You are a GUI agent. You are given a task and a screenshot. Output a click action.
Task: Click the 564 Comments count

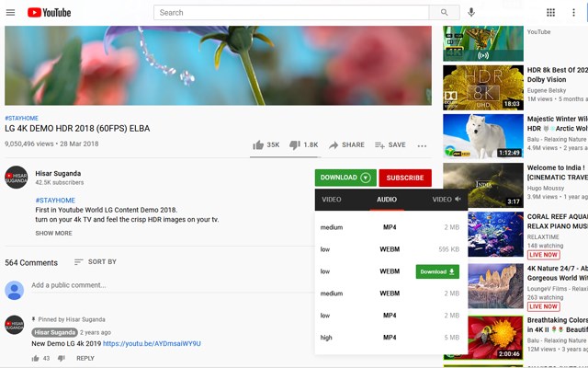(x=31, y=263)
